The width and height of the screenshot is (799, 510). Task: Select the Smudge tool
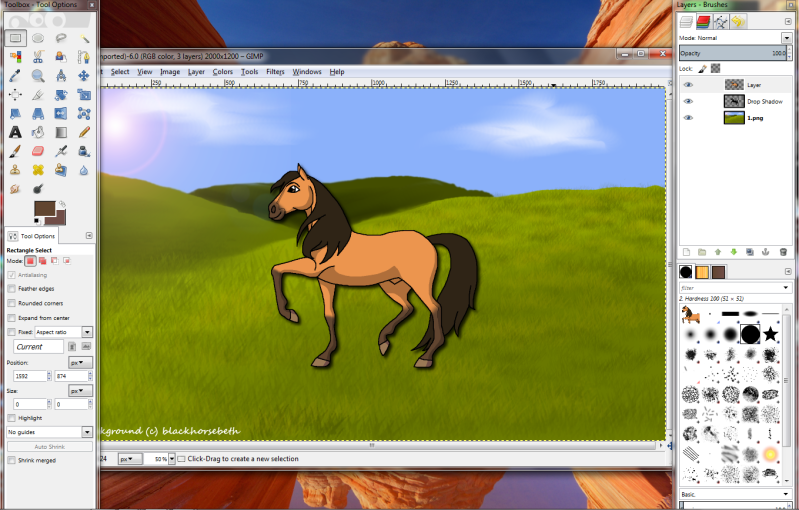tap(15, 189)
